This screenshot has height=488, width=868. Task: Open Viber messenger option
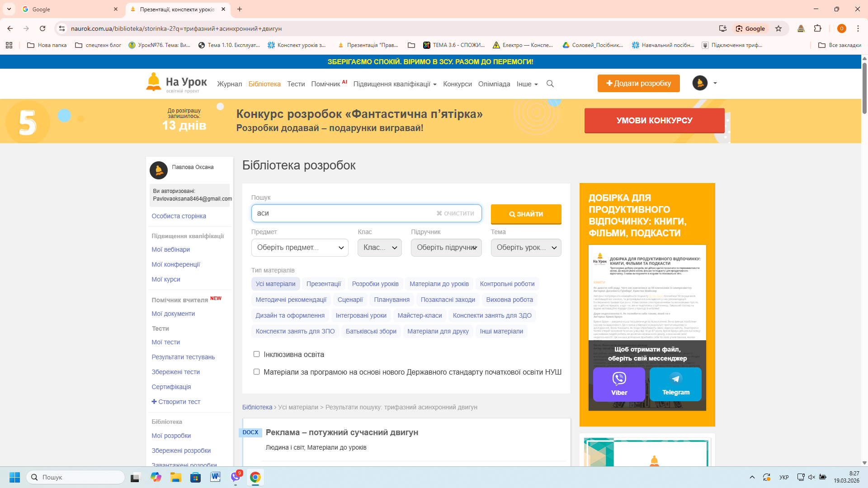[x=619, y=384]
